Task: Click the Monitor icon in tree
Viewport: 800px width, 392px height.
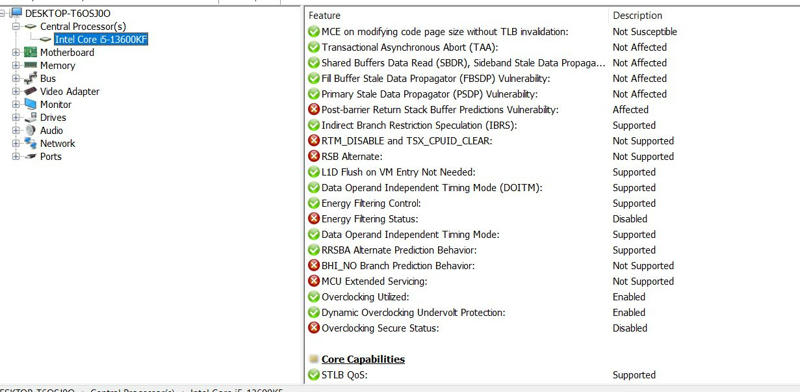Action: click(31, 104)
